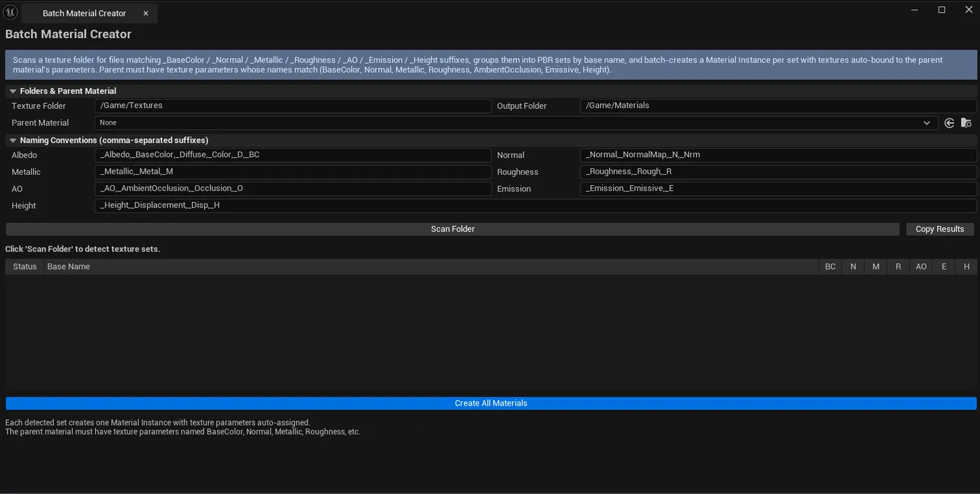The image size is (980, 494).
Task: Click the AO column header
Action: [x=921, y=267]
